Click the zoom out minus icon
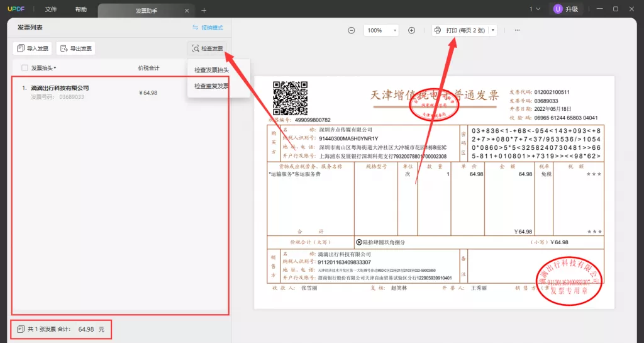Screen dimensions: 644x343 point(351,30)
